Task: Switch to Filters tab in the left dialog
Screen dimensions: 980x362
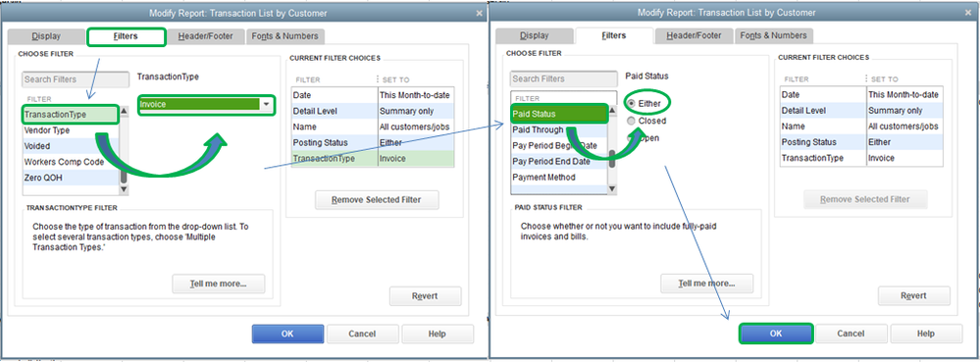Action: 127,36
